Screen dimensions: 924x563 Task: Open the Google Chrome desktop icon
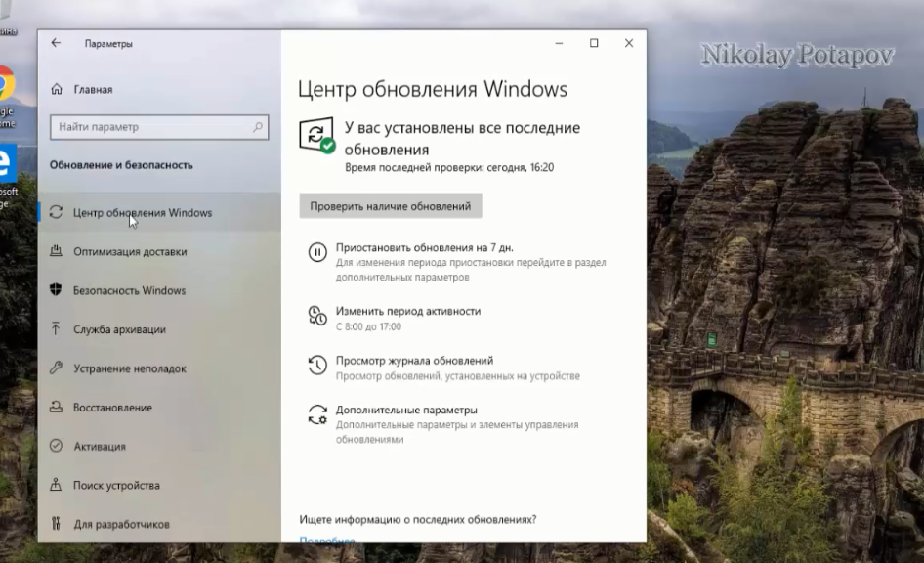click(7, 96)
